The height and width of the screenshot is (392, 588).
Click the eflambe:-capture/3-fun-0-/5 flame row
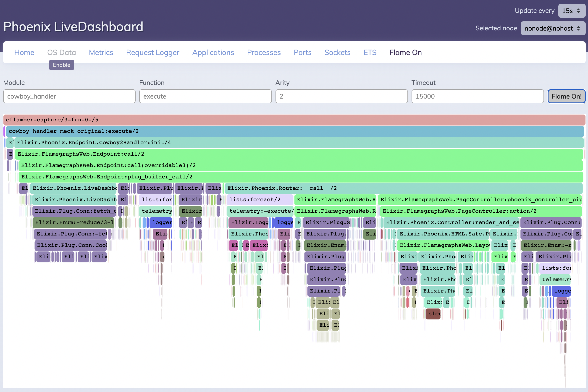pyautogui.click(x=294, y=120)
